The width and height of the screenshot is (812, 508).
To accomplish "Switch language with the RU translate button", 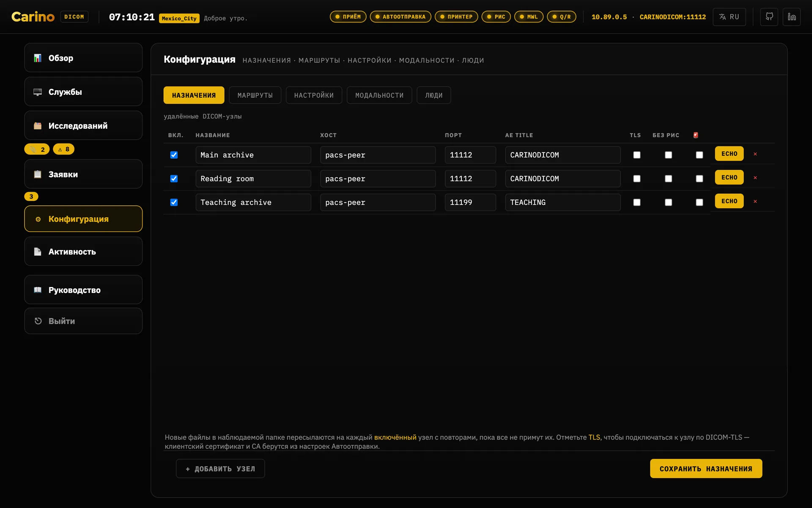I will 729,17.
